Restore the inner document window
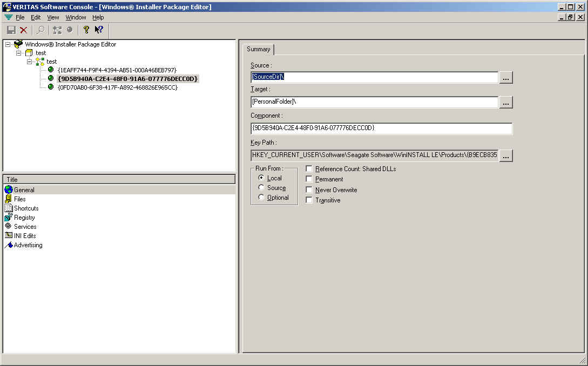588x366 pixels. coord(570,17)
